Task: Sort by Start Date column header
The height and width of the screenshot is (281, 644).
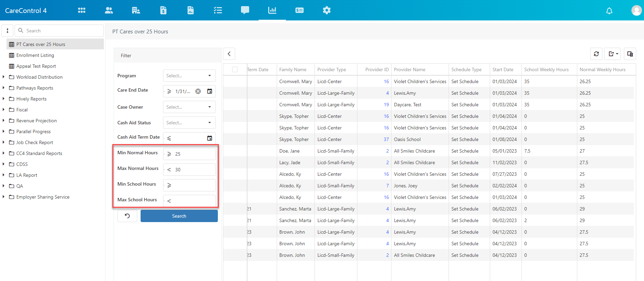Action: (503, 69)
